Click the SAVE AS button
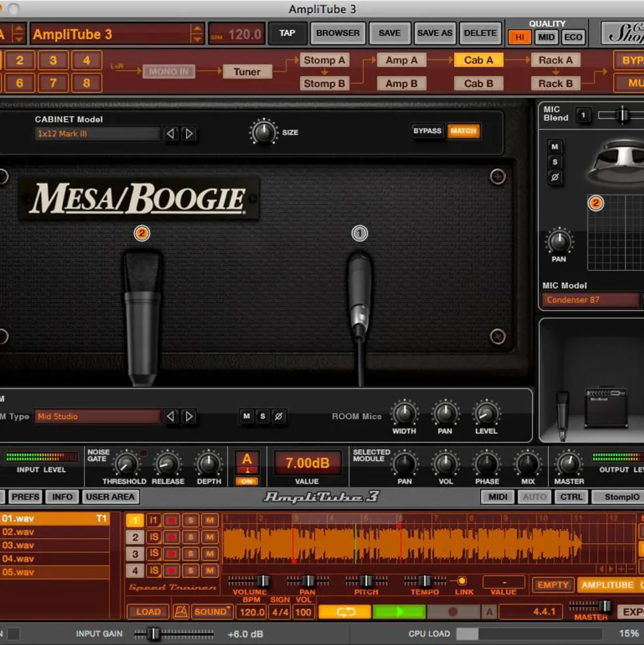 (435, 33)
